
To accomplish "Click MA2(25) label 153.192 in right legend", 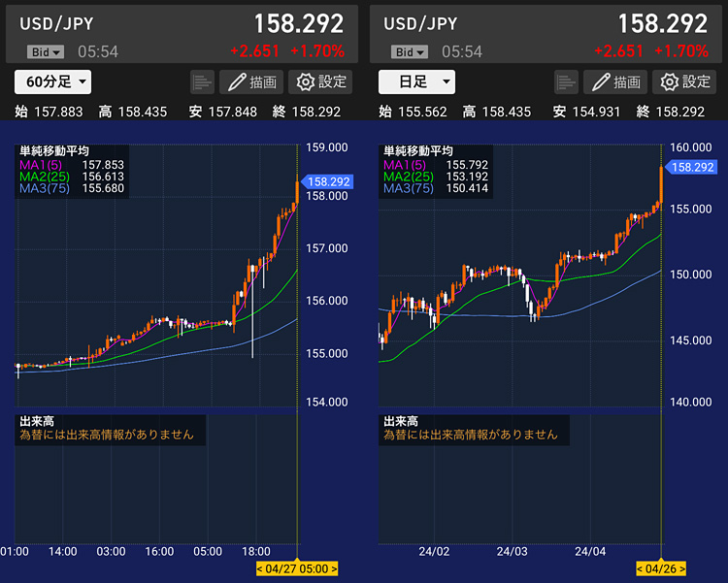I will coord(436,177).
